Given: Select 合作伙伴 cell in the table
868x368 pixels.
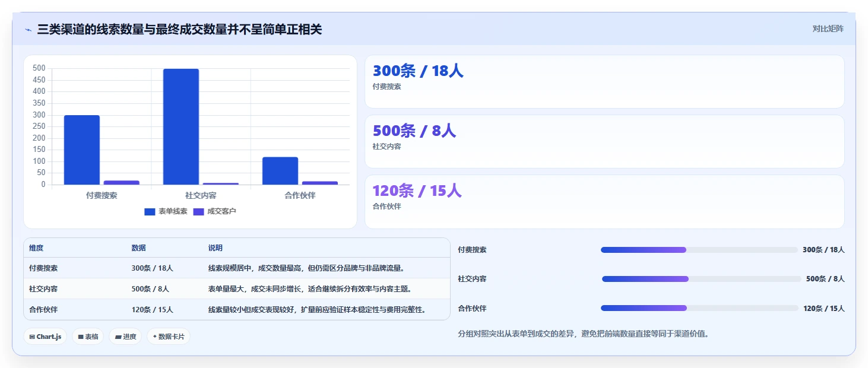Looking at the screenshot, I should pos(43,310).
